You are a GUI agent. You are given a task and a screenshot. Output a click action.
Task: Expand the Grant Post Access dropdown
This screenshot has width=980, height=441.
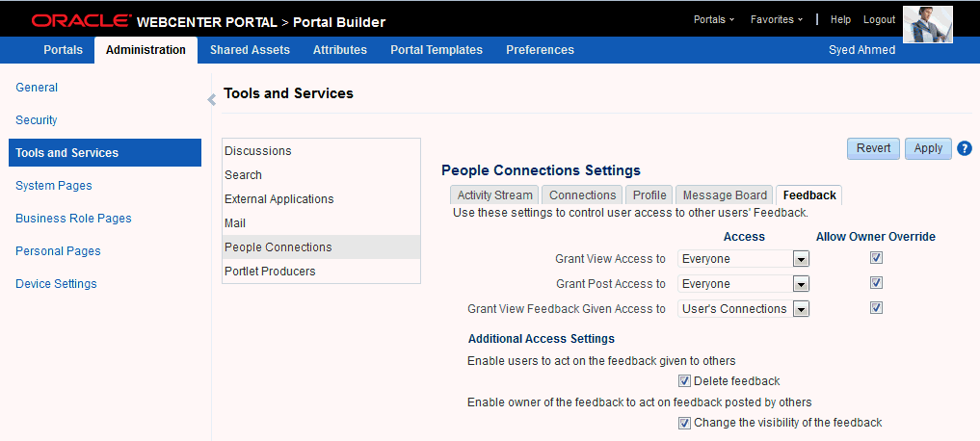click(x=801, y=284)
